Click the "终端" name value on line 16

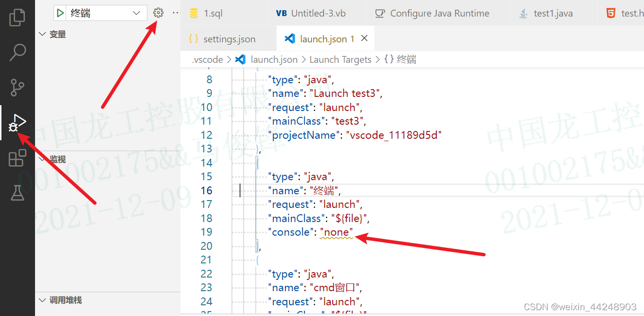[x=323, y=190]
